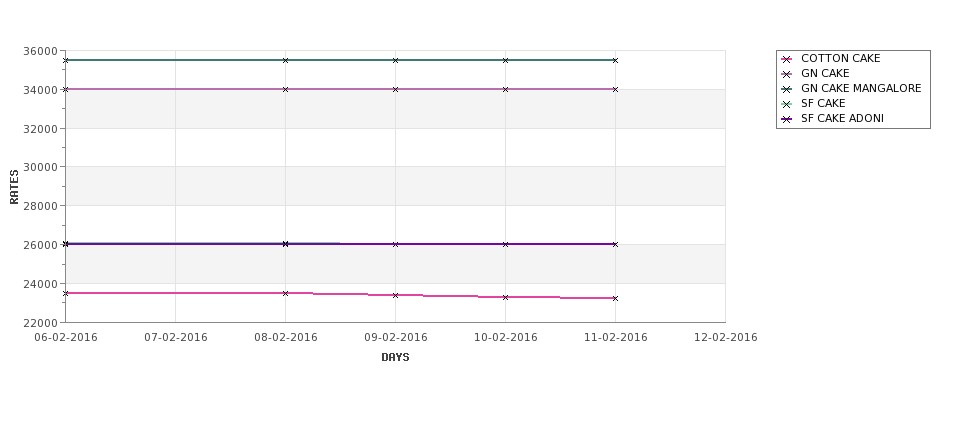This screenshot has width=975, height=429.
Task: Click the 12-02-2016 date axis label
Action: [x=726, y=338]
